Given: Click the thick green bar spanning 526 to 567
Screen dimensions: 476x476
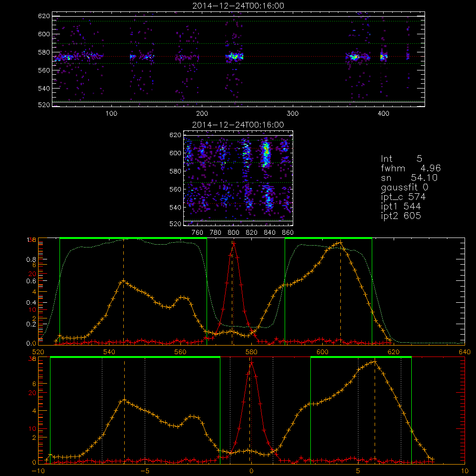Looking at the screenshot, I should [133, 238].
